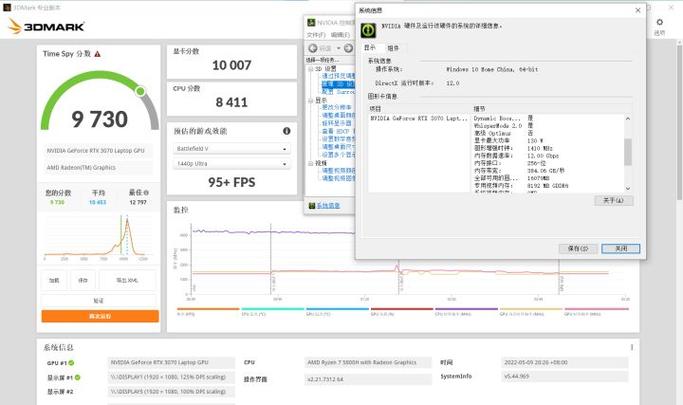Collapse the 3D settings tree node

point(311,69)
